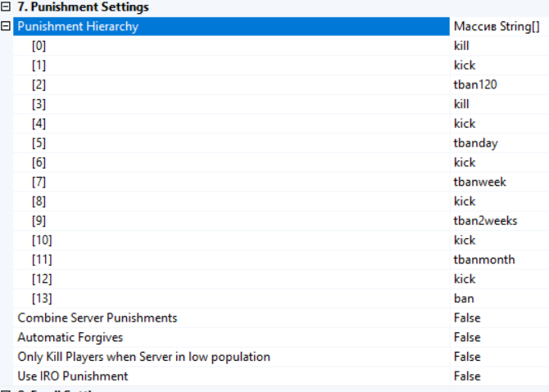Select array index [13] row
Viewport: 549px width, 392px height.
coord(43,298)
